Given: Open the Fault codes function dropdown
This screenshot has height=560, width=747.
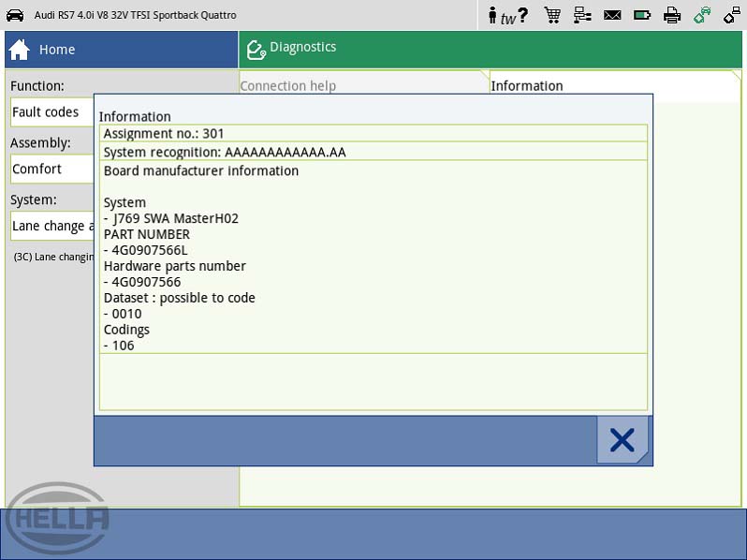Looking at the screenshot, I should (52, 112).
